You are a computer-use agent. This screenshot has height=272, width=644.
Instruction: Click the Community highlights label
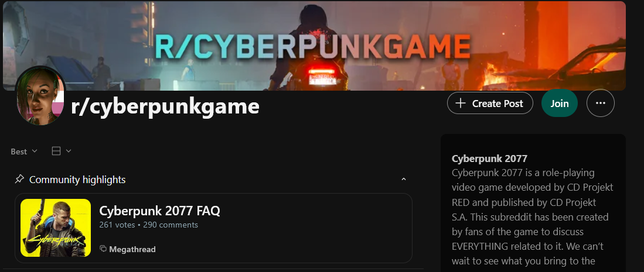point(77,180)
